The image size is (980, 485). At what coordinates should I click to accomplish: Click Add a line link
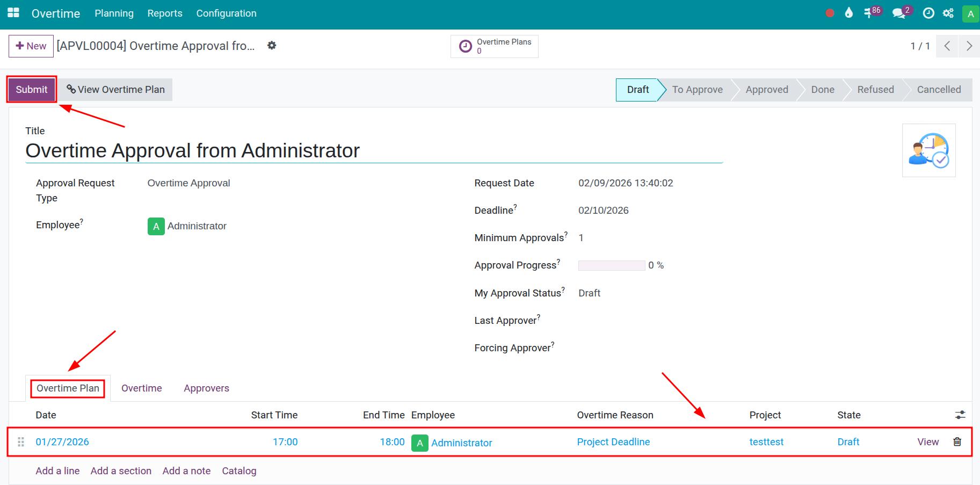point(57,470)
